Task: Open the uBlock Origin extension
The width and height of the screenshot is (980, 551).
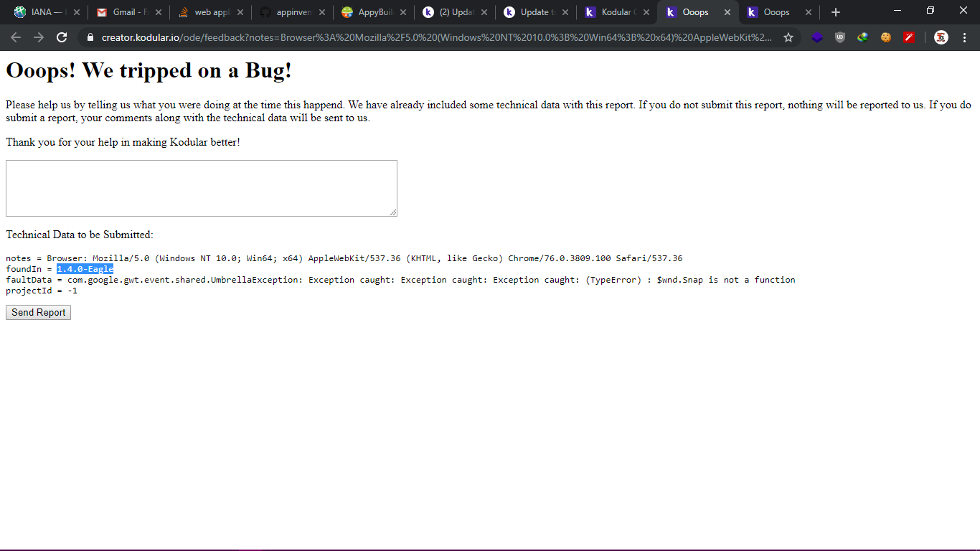Action: pyautogui.click(x=840, y=37)
